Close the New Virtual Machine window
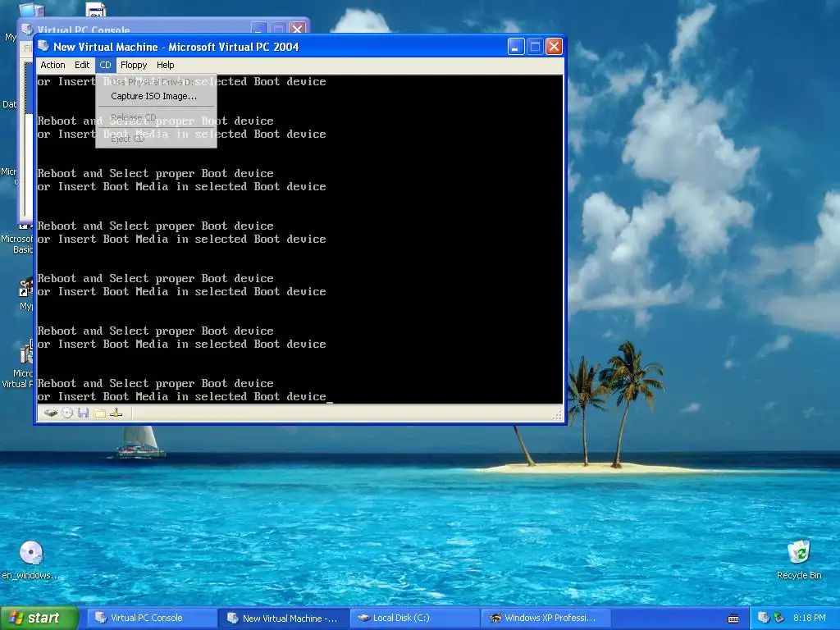The image size is (840, 630). [x=554, y=47]
